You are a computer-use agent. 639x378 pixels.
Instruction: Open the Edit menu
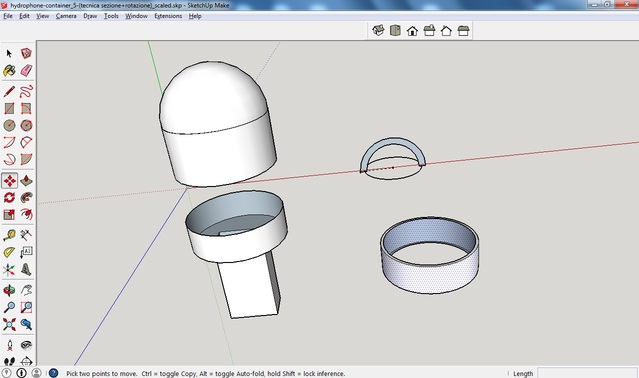point(24,16)
